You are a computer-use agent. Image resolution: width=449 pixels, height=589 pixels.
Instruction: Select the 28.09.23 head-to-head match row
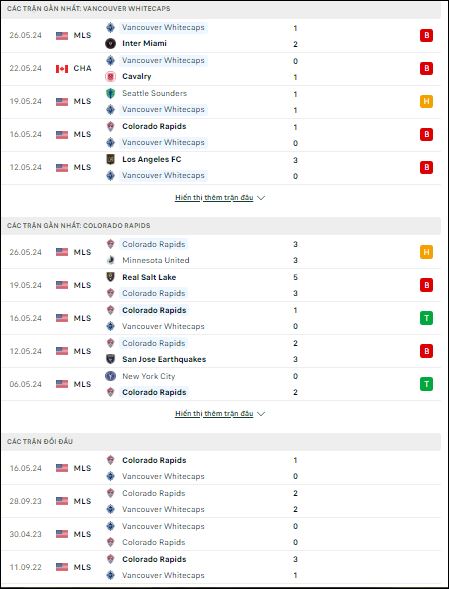(x=221, y=501)
